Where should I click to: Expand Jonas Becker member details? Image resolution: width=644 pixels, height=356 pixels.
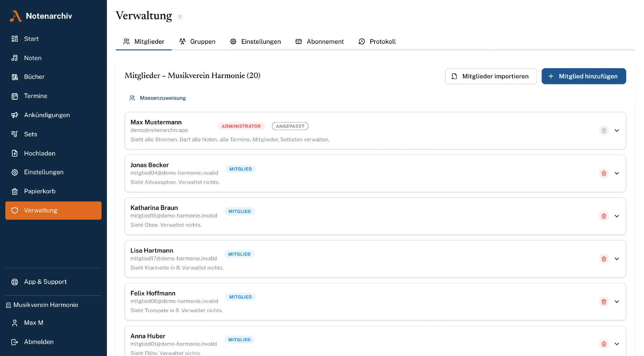tap(617, 173)
